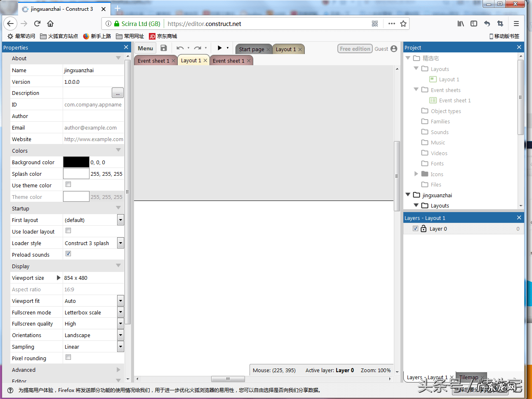Enable the Use theme color checkbox

68,184
